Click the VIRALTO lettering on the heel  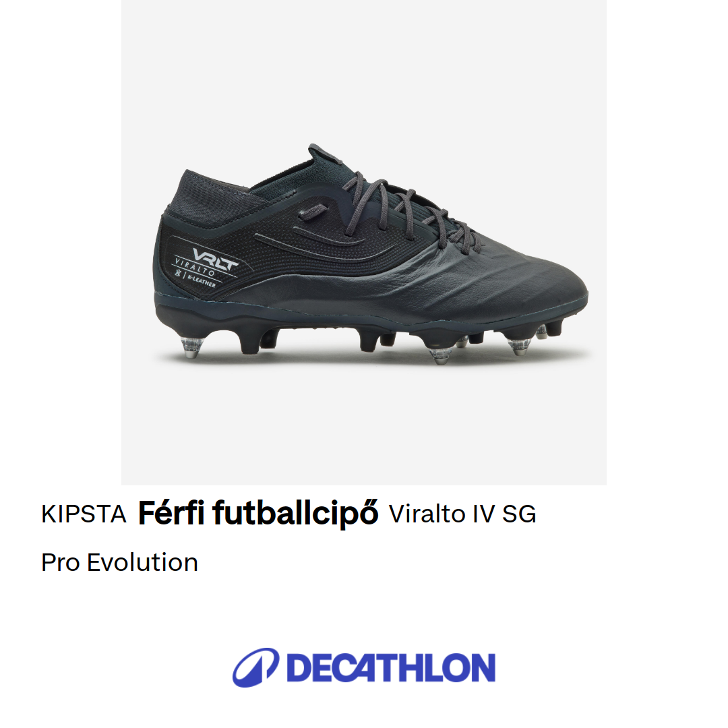point(195,266)
